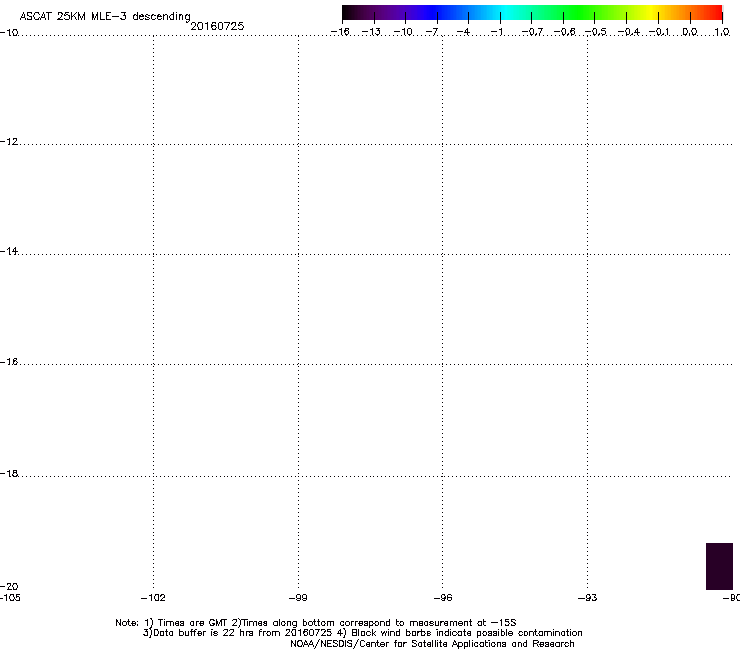Click the -13 colorbar label
740x650 pixels.
click(371, 32)
